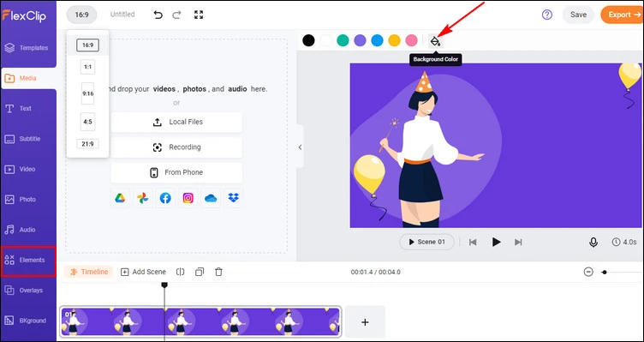
Task: Click the timeline zoom slider handle
Action: click(604, 272)
